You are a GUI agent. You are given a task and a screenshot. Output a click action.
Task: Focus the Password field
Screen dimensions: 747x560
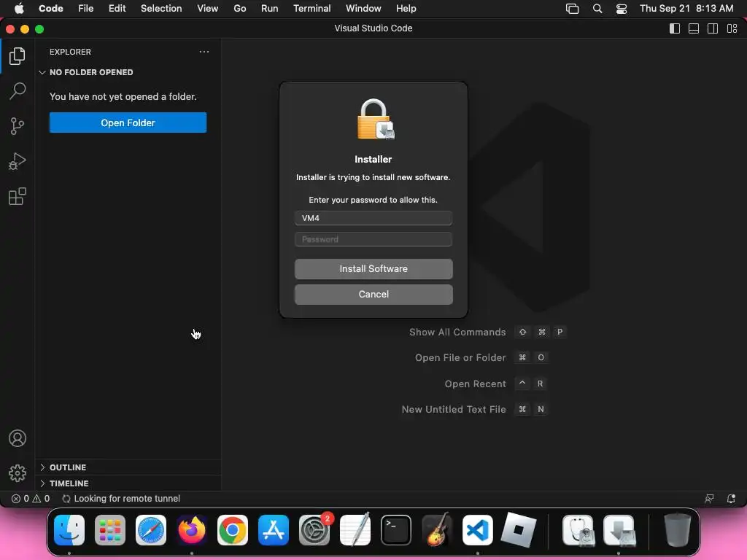373,239
